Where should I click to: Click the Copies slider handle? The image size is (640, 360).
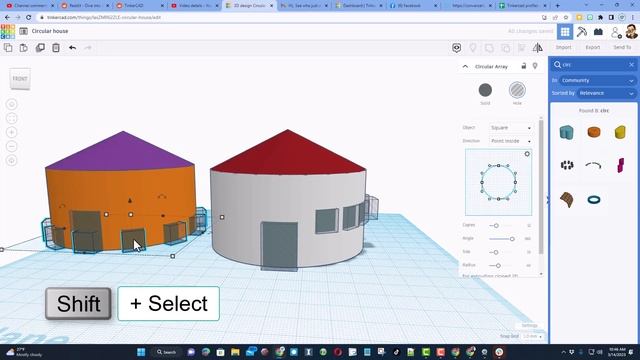496,225
